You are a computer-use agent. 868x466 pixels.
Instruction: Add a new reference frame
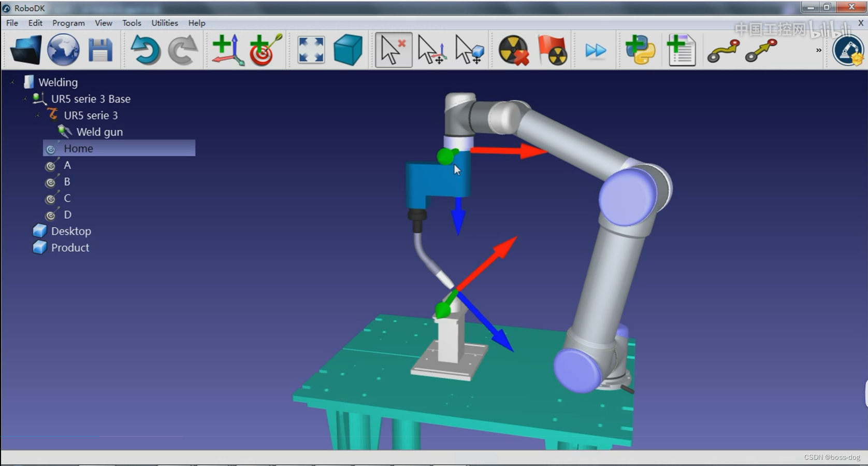click(x=228, y=50)
